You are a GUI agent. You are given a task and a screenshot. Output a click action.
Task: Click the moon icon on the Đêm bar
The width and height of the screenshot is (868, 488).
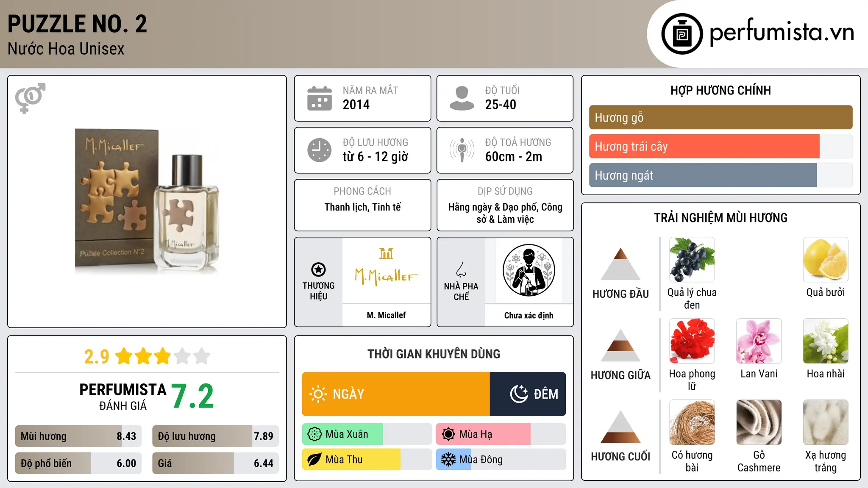tap(519, 394)
